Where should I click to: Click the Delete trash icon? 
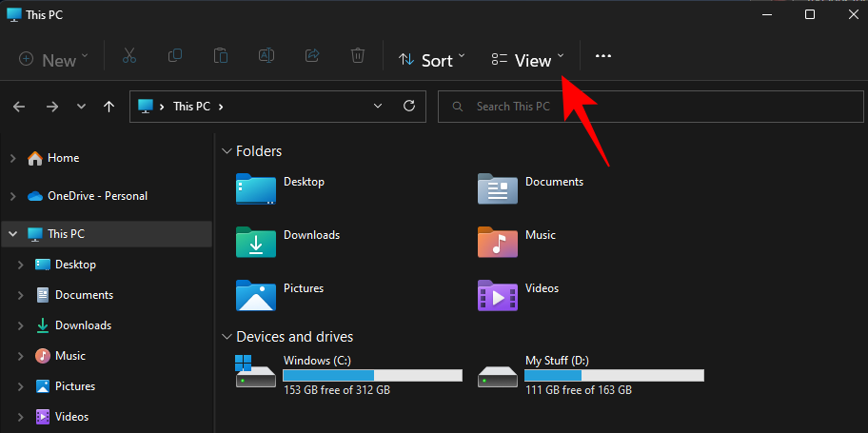pyautogui.click(x=358, y=55)
